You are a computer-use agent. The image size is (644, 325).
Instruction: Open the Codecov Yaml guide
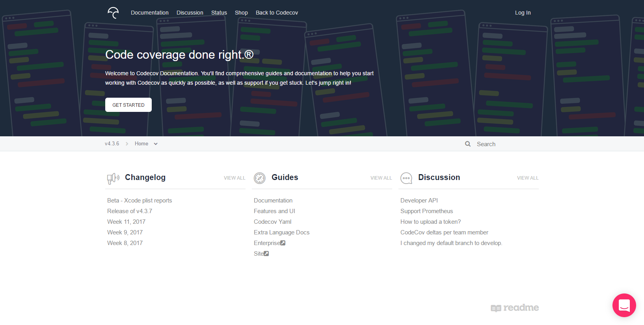(273, 222)
